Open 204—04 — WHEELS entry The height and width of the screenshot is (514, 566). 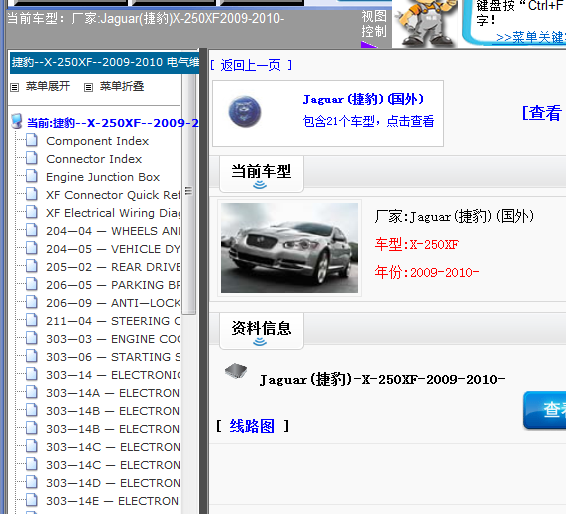(x=113, y=231)
